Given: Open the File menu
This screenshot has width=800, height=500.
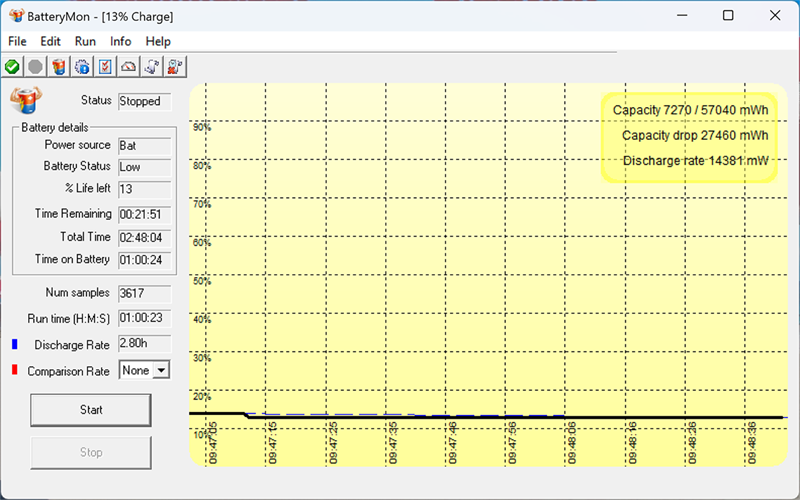Looking at the screenshot, I should pos(17,41).
